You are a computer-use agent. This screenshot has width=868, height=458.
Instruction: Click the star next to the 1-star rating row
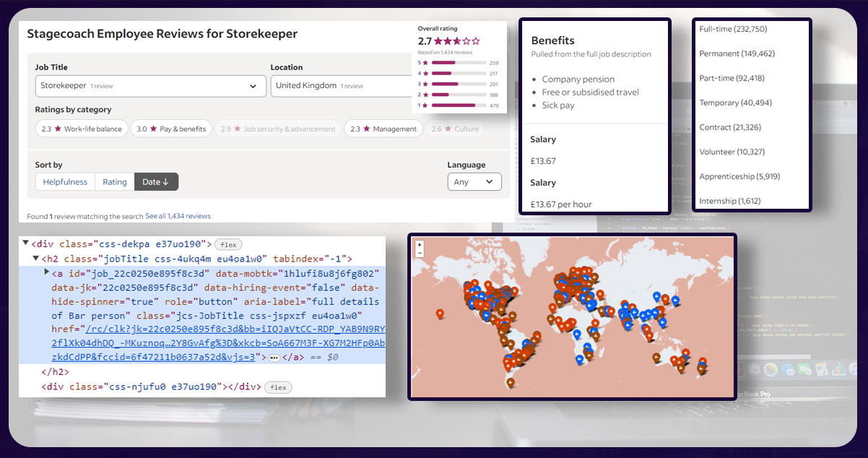[426, 105]
